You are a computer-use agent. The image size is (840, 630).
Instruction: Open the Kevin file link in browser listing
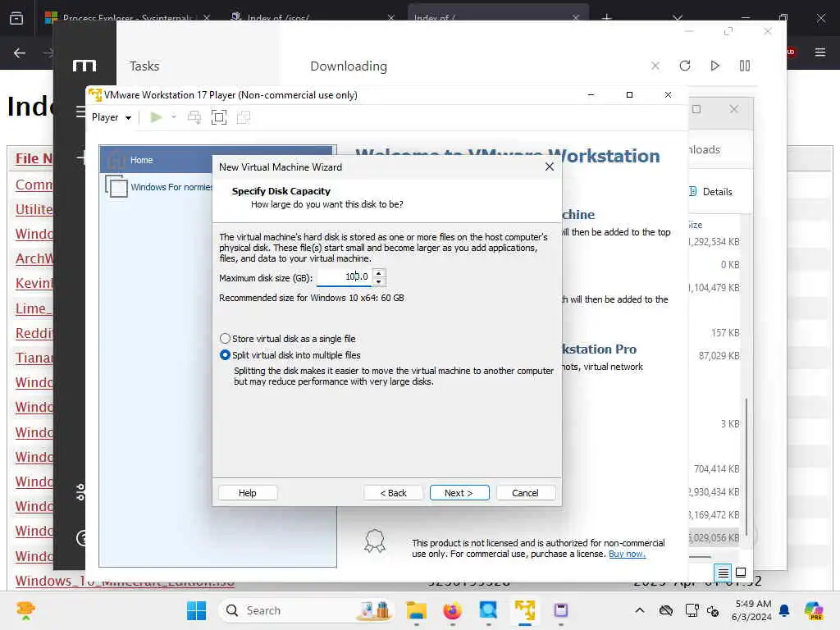tap(34, 283)
